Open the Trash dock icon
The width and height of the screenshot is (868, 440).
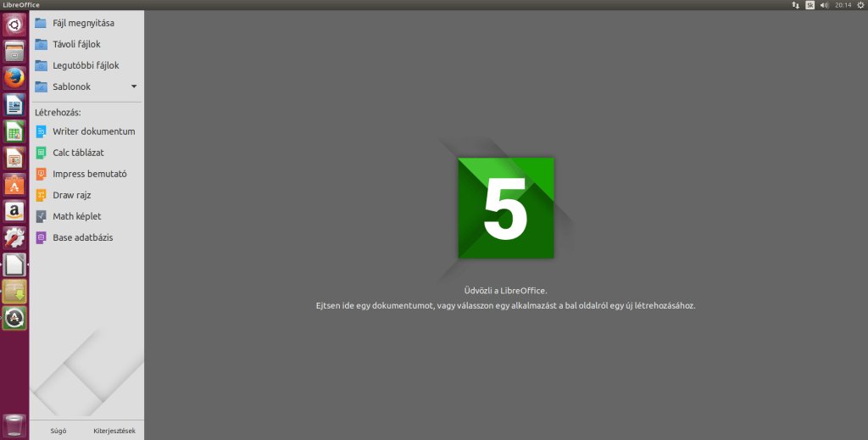14,426
